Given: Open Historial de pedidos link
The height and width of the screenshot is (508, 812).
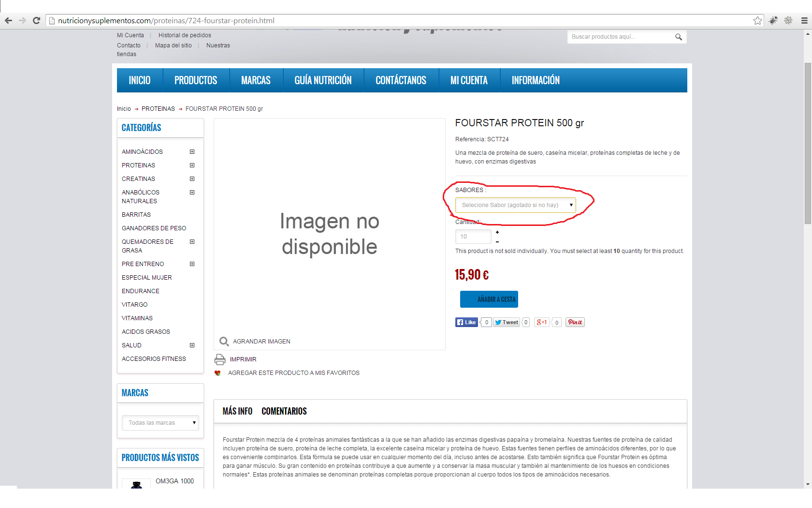Looking at the screenshot, I should 185,35.
